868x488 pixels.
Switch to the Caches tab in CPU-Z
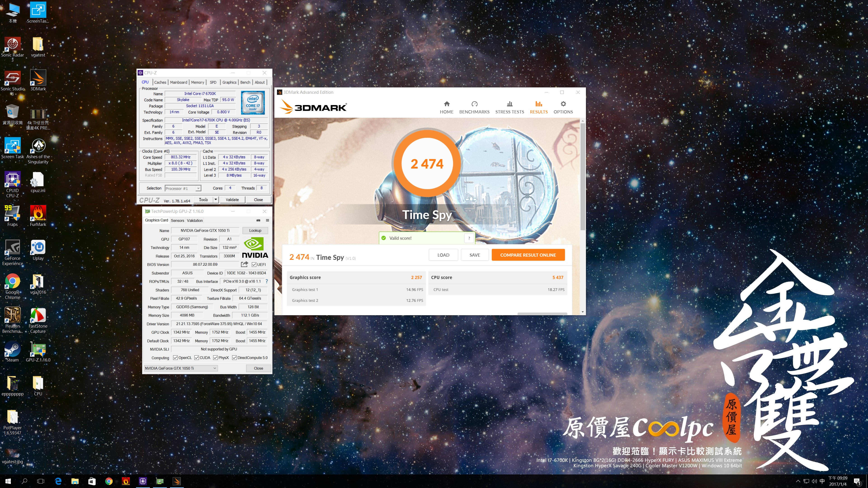coord(160,82)
